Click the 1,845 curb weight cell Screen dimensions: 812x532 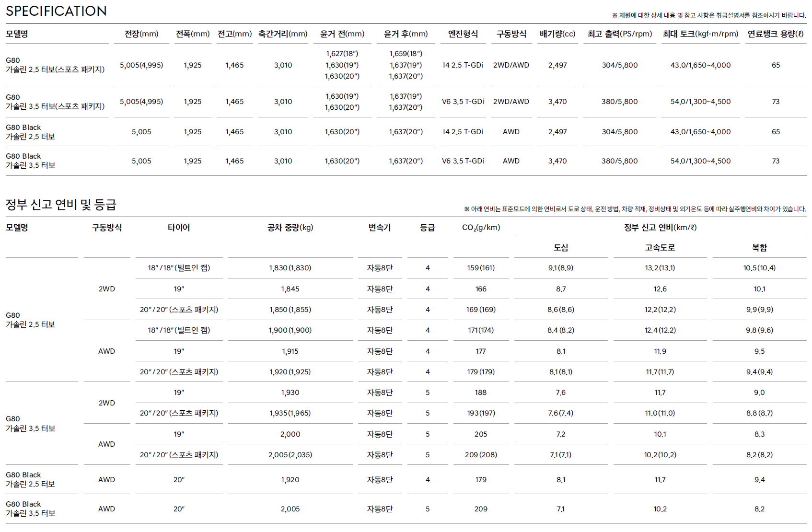pyautogui.click(x=290, y=289)
